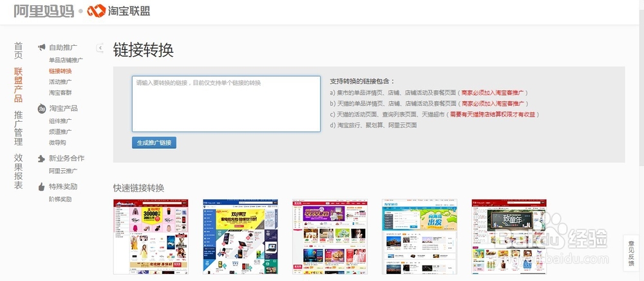Open 单品店铺推广 in the sidebar
The image size is (644, 281).
tap(66, 60)
